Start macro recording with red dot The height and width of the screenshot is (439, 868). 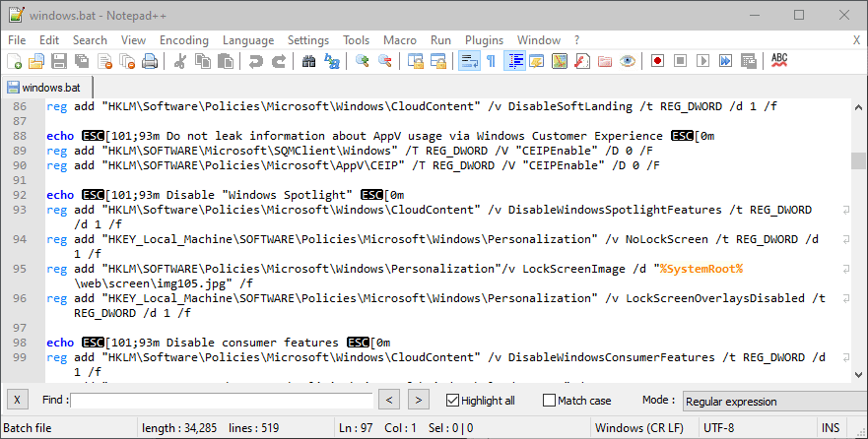click(x=657, y=61)
